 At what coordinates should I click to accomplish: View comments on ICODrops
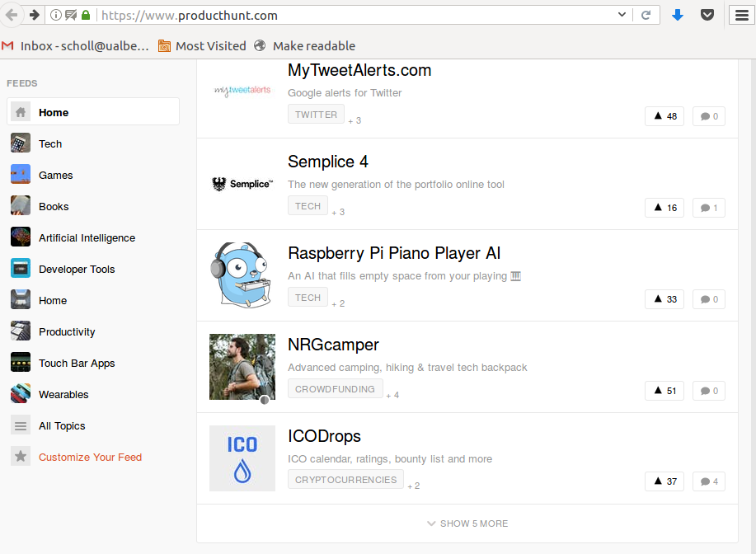[708, 481]
